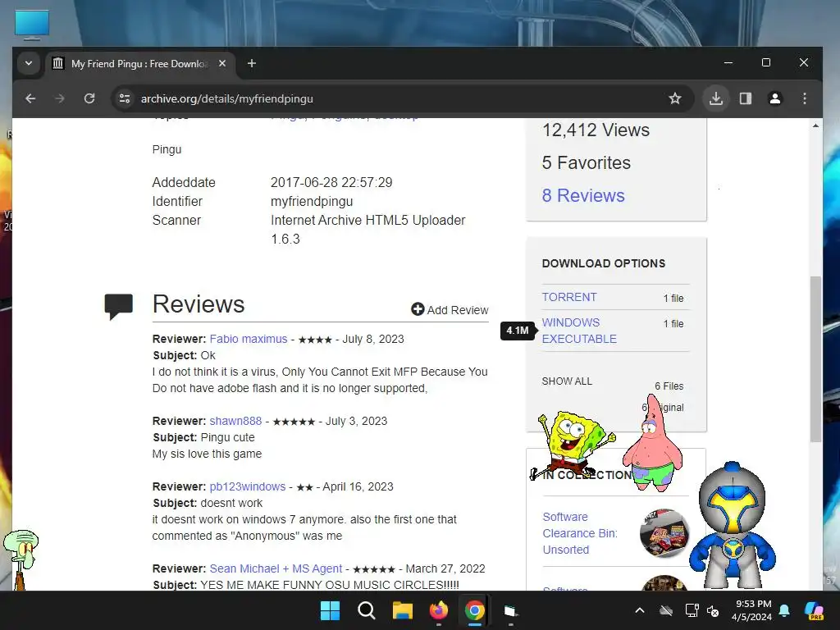This screenshot has width=840, height=630.
Task: Open Chrome profile icon
Action: [x=774, y=98]
